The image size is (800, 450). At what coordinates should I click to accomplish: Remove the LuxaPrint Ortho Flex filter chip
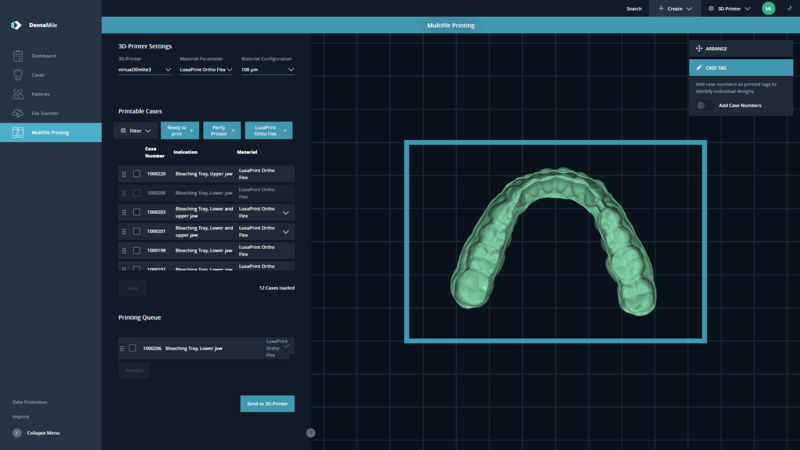coord(285,131)
